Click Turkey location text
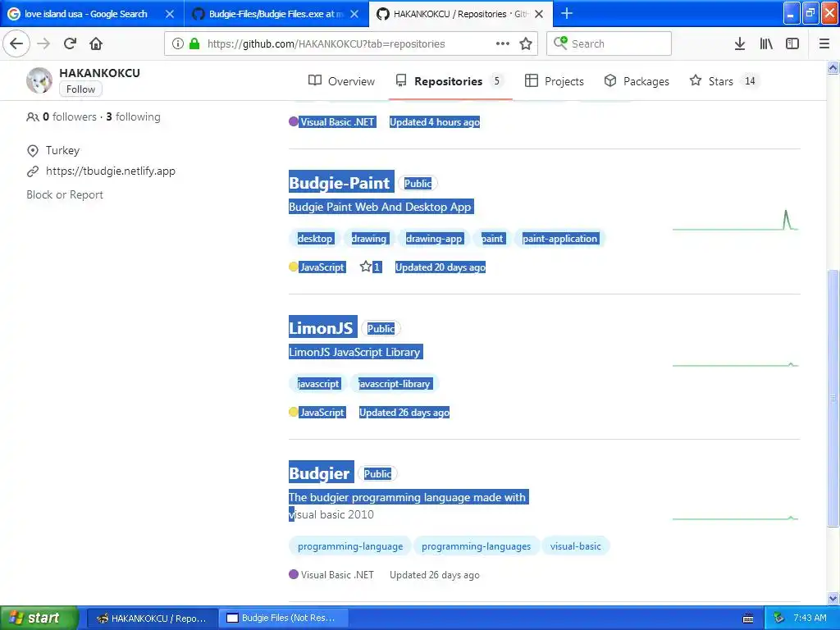Image resolution: width=840 pixels, height=630 pixels. [x=62, y=150]
